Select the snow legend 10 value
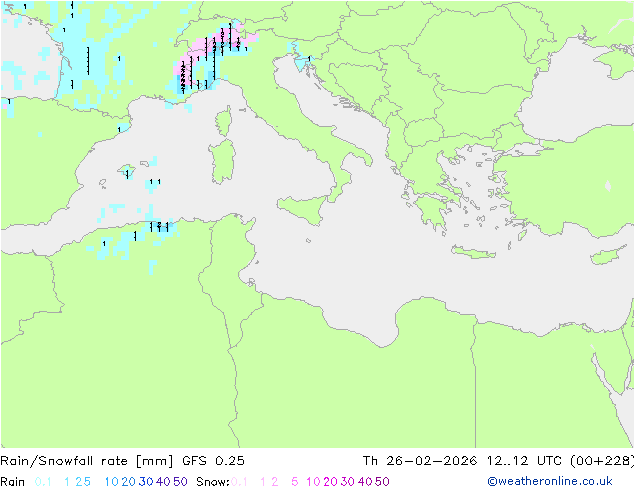This screenshot has width=634, height=490. [313, 482]
